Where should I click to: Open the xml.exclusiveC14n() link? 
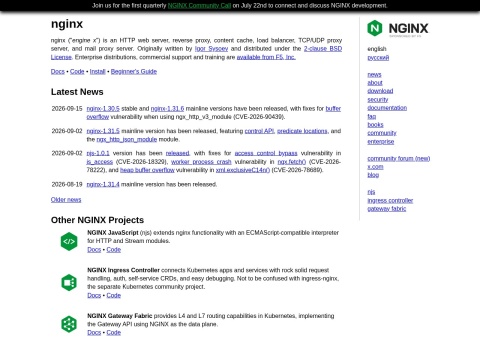(243, 170)
